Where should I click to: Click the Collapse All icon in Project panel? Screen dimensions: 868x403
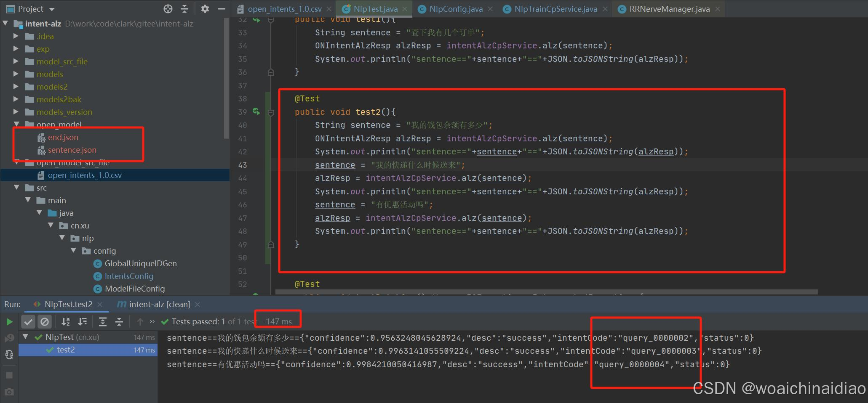184,9
